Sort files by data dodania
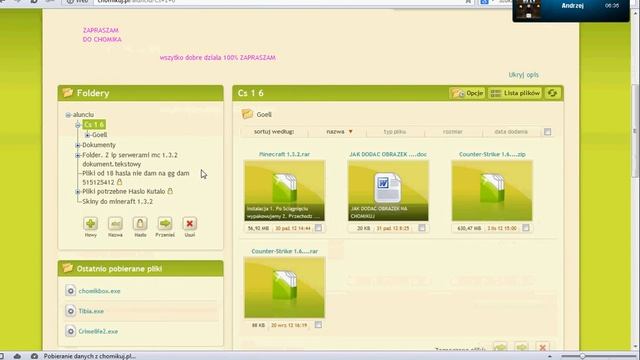 point(511,132)
